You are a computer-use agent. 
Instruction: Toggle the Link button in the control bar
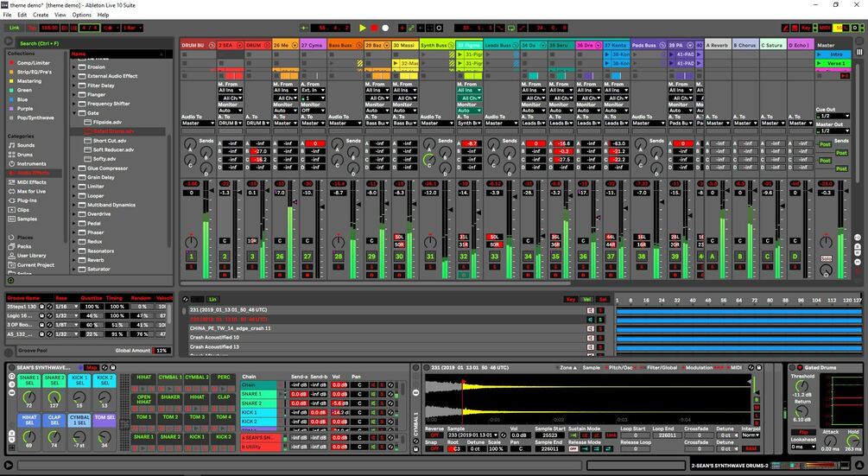click(15, 28)
